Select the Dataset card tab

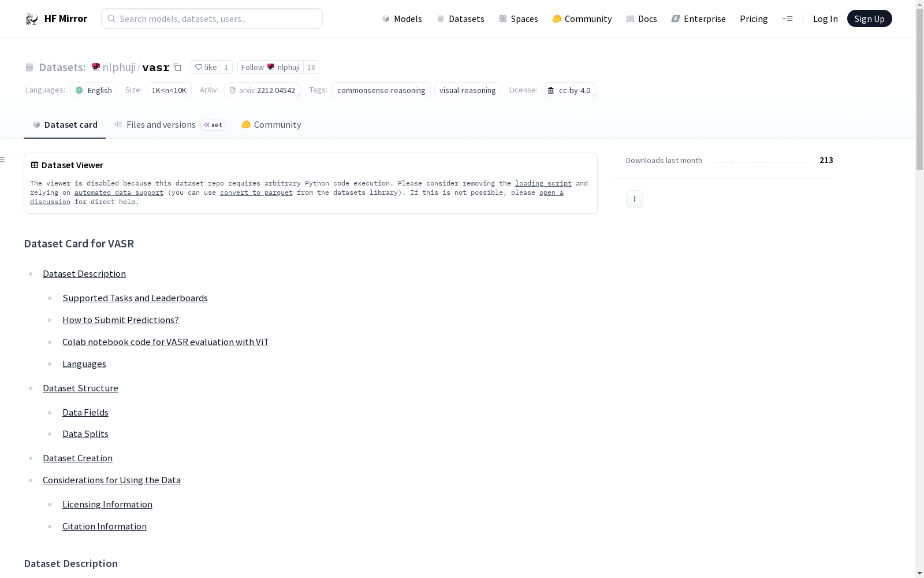(x=65, y=125)
